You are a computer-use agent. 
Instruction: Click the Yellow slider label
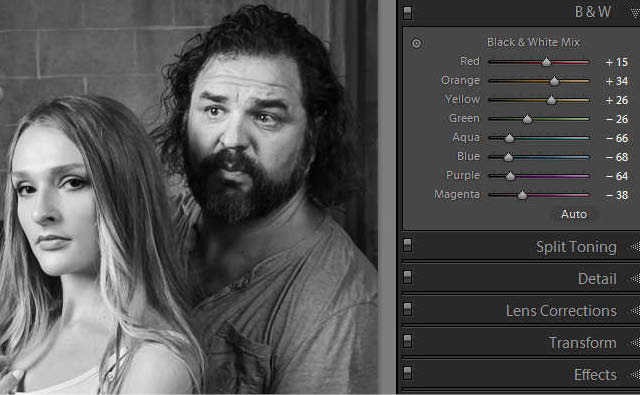[462, 99]
